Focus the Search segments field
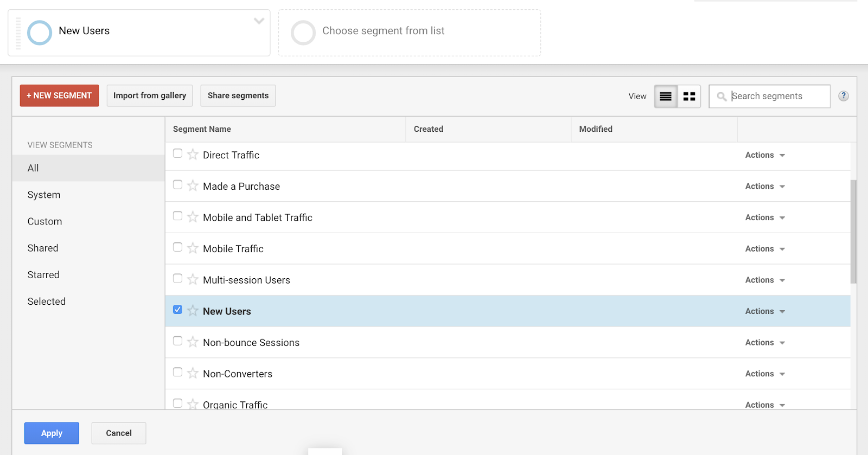Image resolution: width=868 pixels, height=455 pixels. [769, 97]
